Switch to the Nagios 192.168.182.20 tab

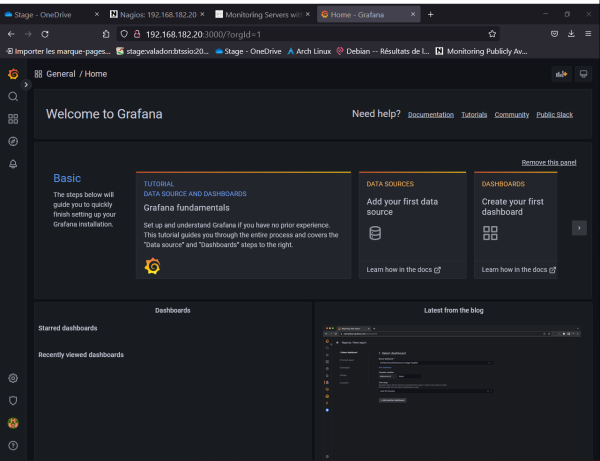(x=158, y=15)
